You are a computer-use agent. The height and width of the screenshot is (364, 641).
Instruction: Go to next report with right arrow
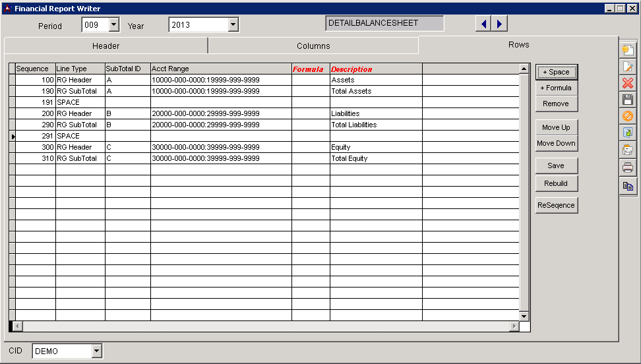click(499, 24)
